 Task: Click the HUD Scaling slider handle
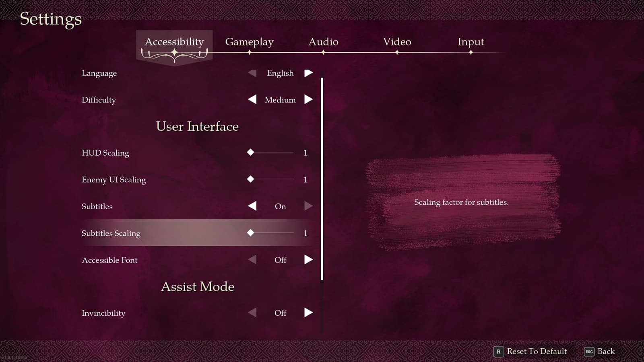pos(250,152)
